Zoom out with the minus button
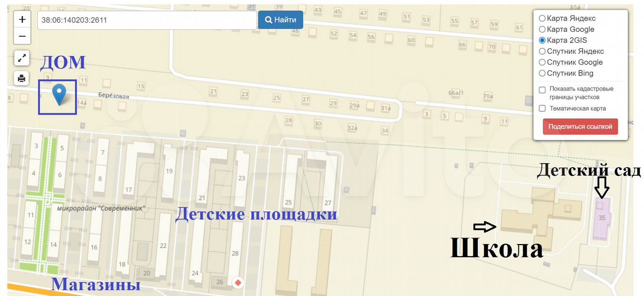Viewport: 644px width, 296px height. 22,36
